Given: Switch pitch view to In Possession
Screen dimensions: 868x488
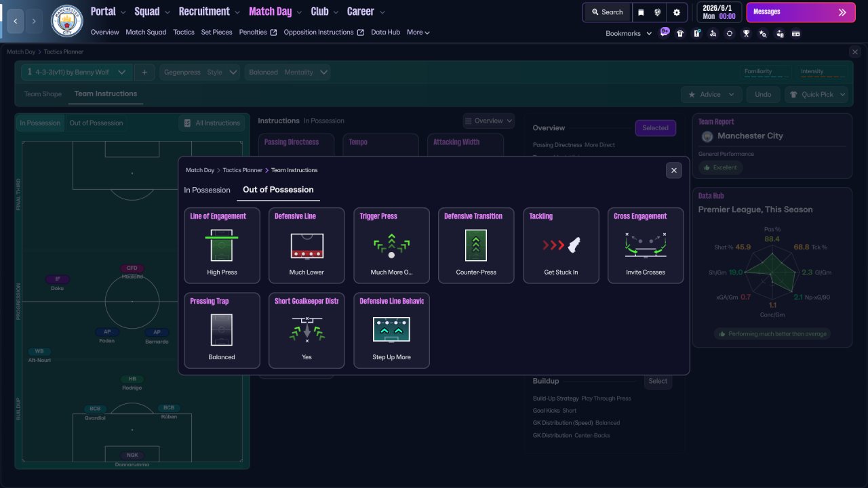Looking at the screenshot, I should pyautogui.click(x=39, y=123).
